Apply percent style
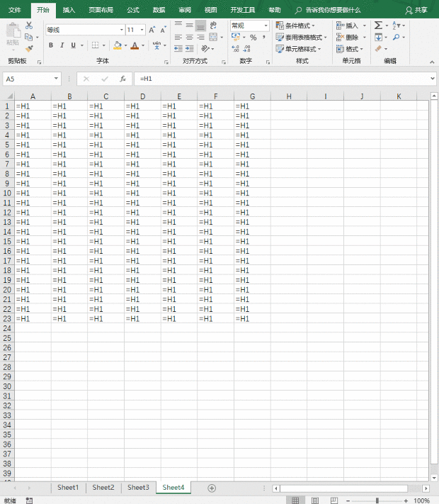The height and width of the screenshot is (504, 439). click(253, 38)
